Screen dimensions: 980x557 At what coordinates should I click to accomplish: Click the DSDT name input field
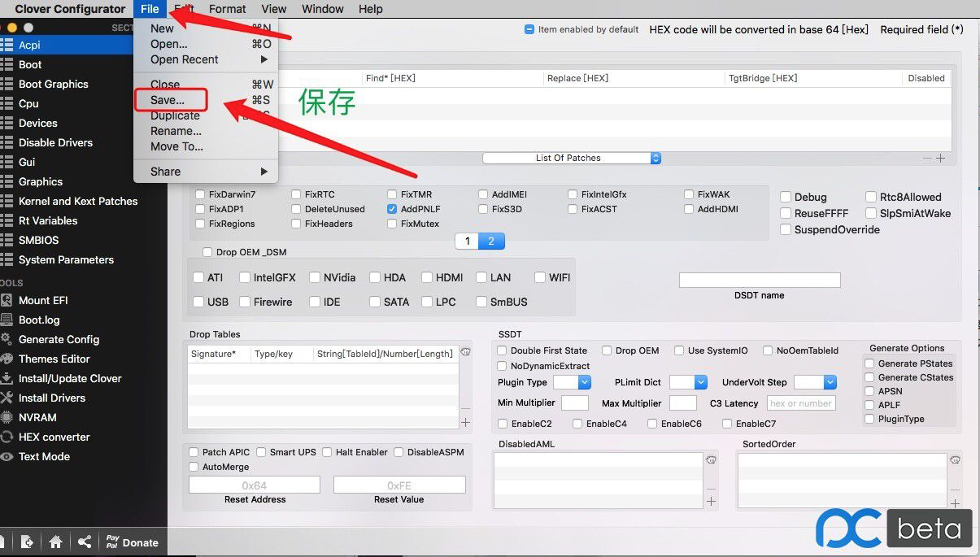pyautogui.click(x=760, y=280)
